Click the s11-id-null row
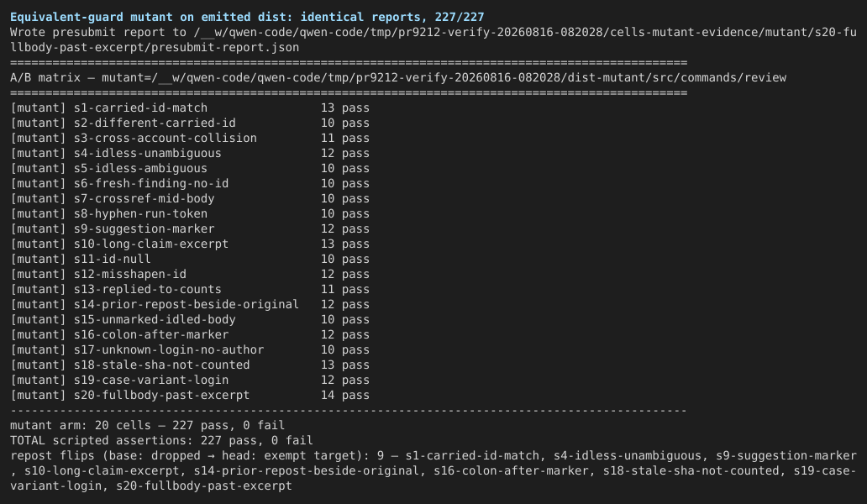This screenshot has height=504, width=867. [x=190, y=259]
